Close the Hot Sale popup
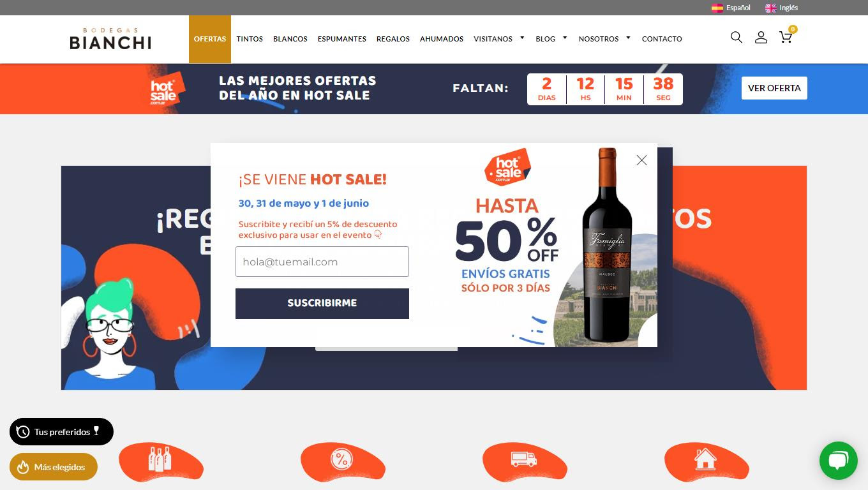 (x=641, y=160)
